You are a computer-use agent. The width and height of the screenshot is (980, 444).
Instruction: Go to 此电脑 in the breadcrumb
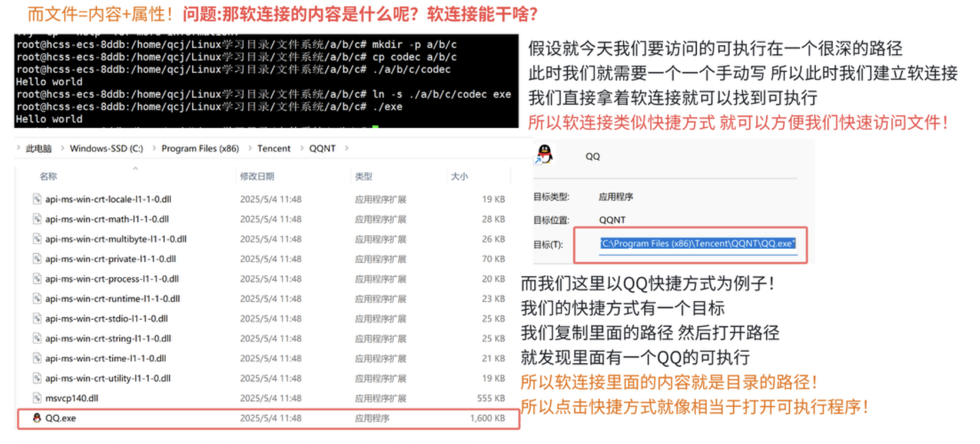(38, 149)
